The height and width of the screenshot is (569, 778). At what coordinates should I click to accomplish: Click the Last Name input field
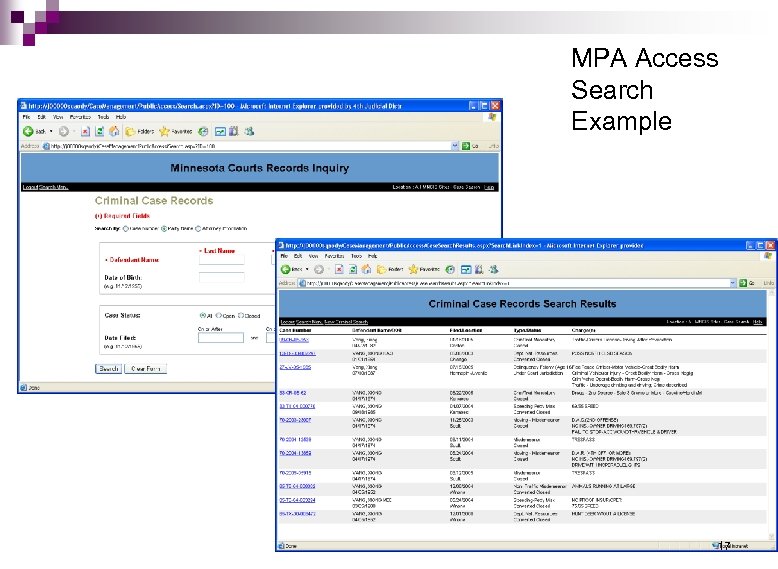pos(222,259)
